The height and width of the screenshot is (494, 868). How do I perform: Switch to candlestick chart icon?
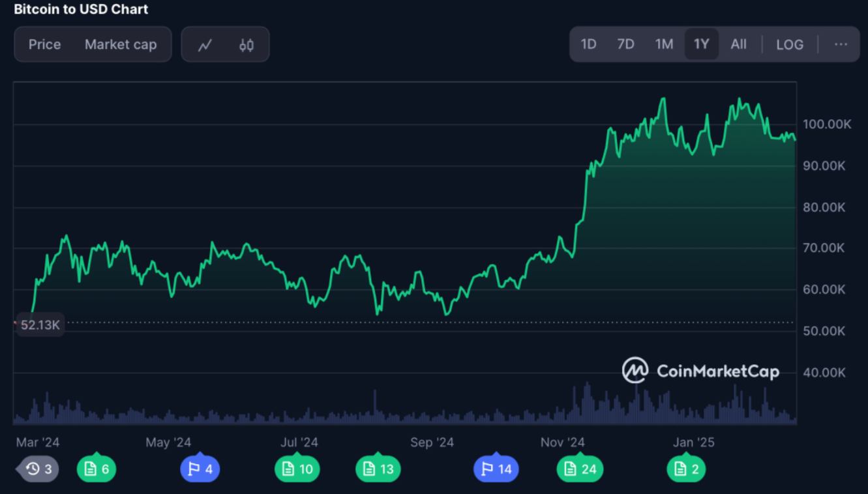(246, 45)
